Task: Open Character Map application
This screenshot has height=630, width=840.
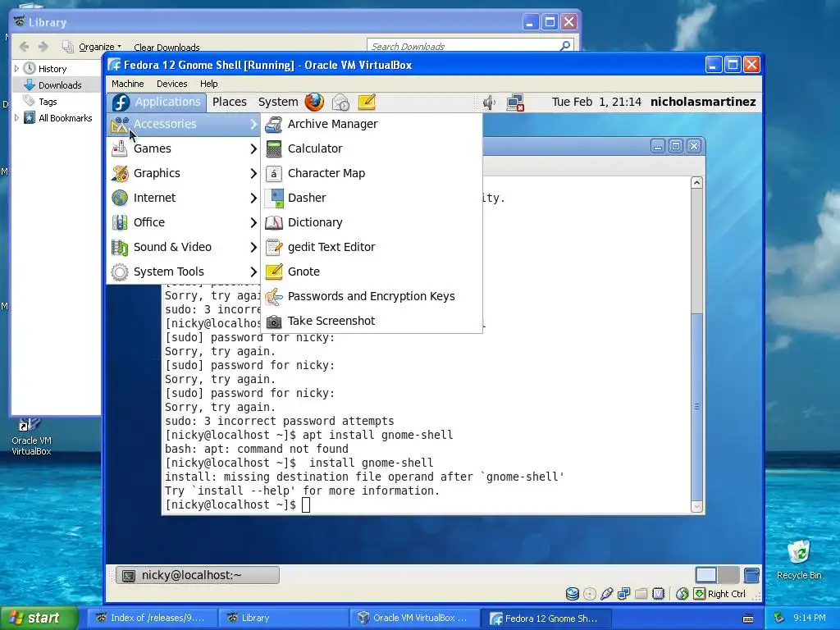Action: point(372,173)
